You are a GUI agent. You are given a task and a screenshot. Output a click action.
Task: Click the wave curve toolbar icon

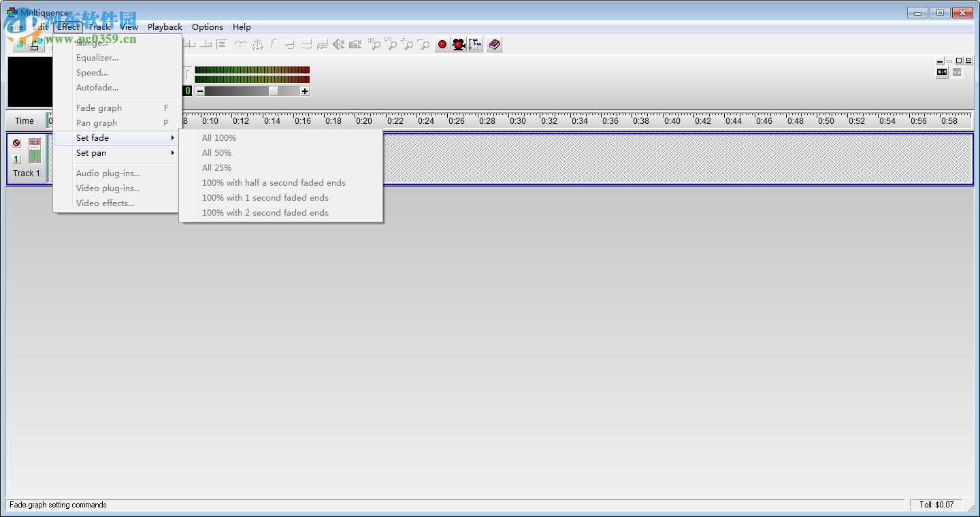(240, 44)
